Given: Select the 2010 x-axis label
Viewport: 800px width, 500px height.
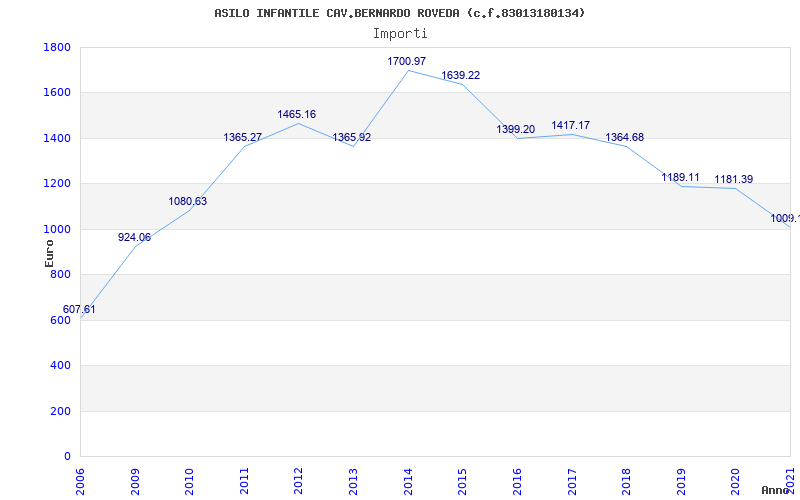Looking at the screenshot, I should coord(190,482).
